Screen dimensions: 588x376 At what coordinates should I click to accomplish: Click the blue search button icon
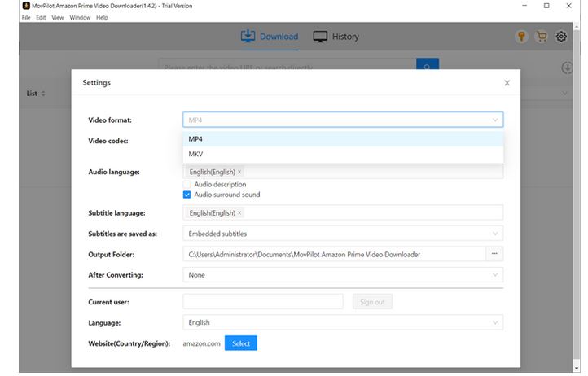pyautogui.click(x=427, y=64)
